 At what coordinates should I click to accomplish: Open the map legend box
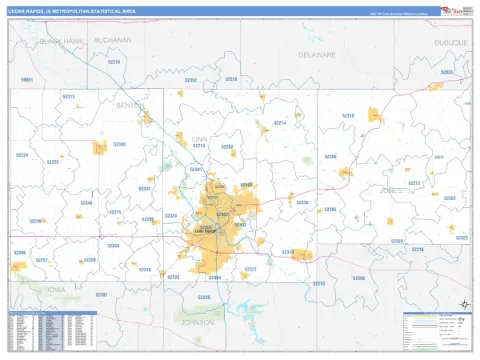point(437,331)
